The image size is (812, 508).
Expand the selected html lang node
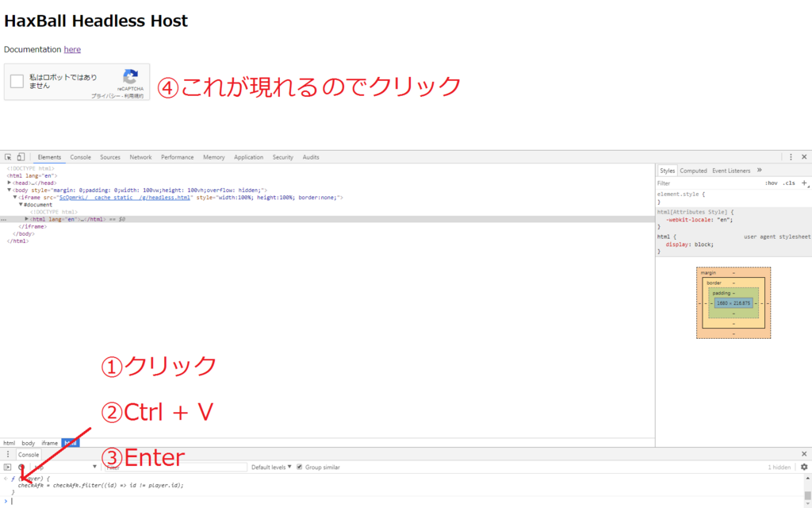(x=27, y=219)
